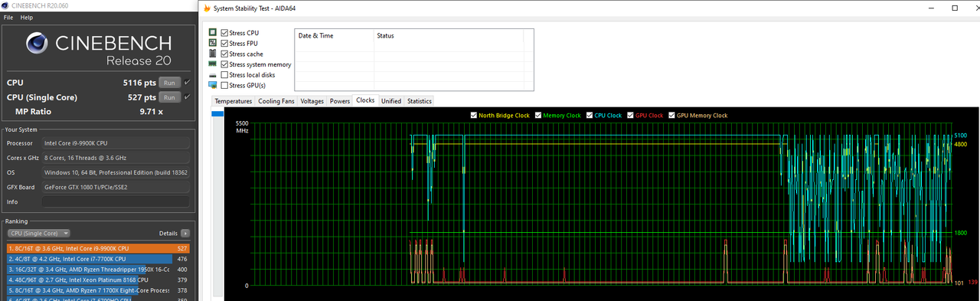Click the 1800 memory clock value label
The width and height of the screenshot is (980, 301).
click(x=960, y=233)
